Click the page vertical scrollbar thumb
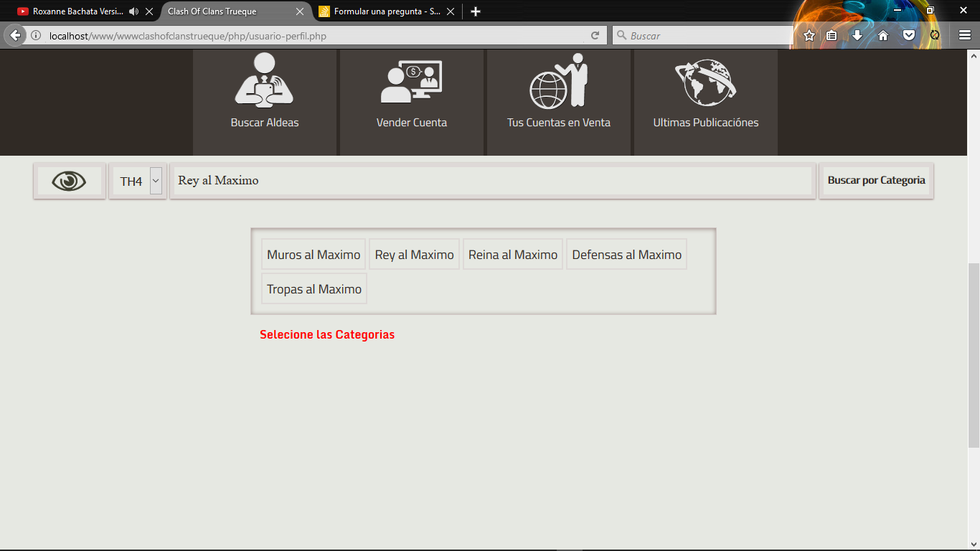The width and height of the screenshot is (980, 551). tap(974, 355)
